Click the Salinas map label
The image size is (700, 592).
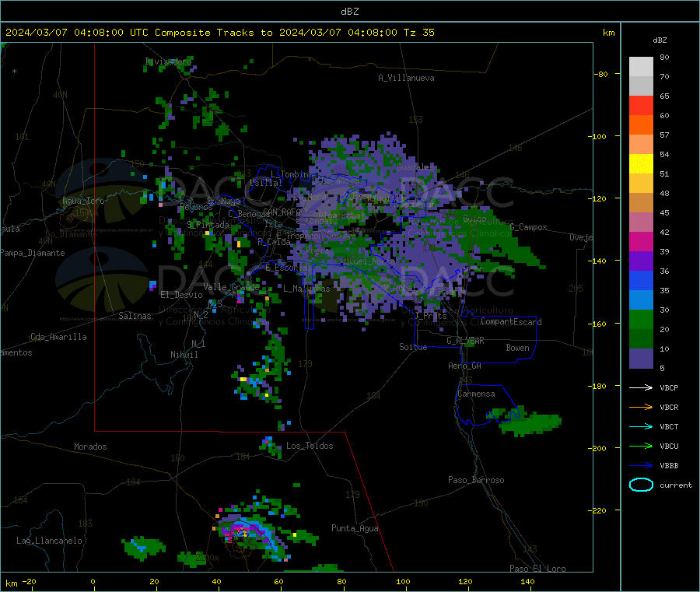135,316
